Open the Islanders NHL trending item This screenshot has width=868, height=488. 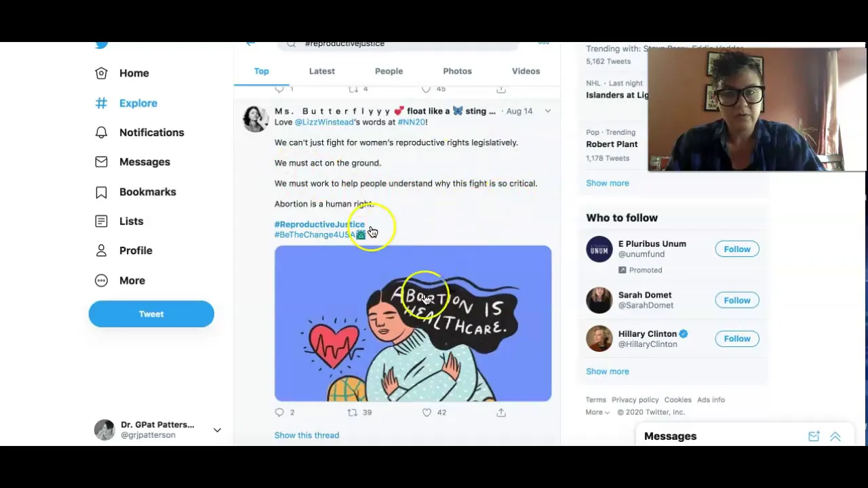tap(616, 95)
